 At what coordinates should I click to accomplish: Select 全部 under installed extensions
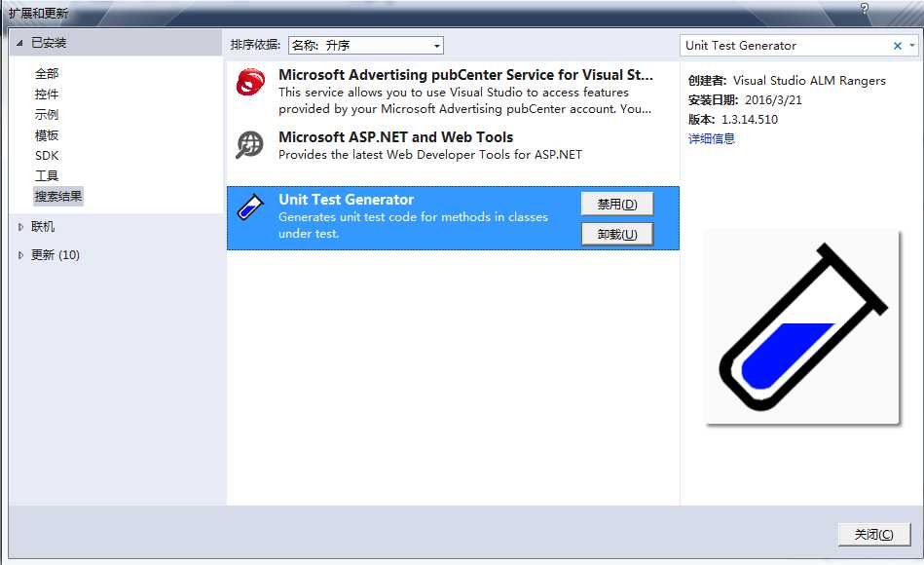point(47,74)
